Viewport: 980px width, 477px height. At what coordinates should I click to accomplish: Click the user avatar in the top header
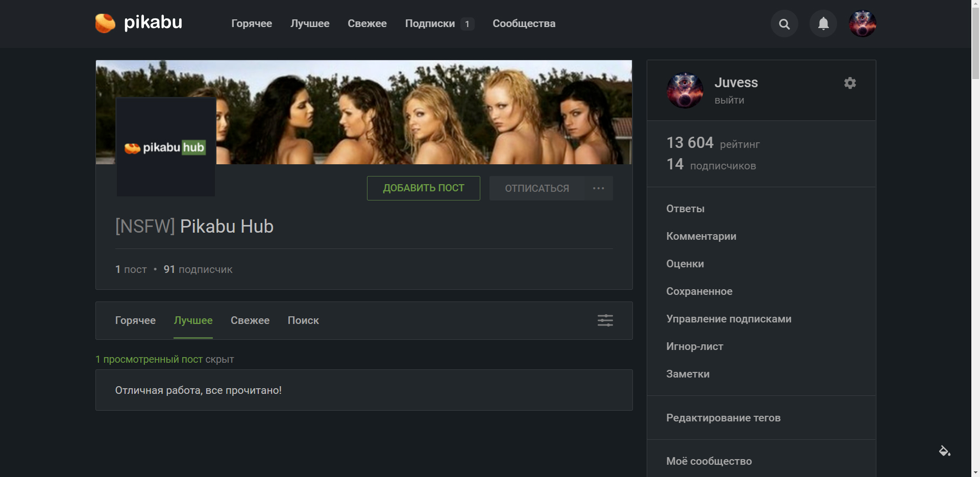(862, 23)
